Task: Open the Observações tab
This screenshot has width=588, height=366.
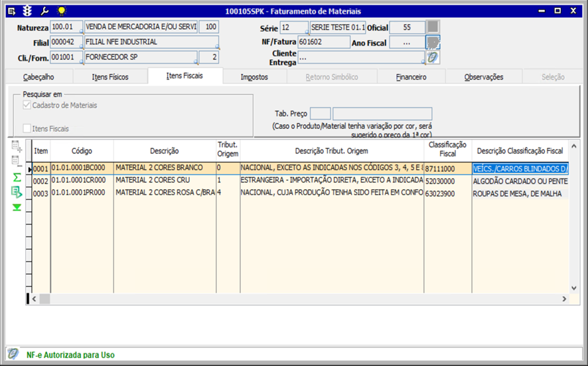Action: point(484,77)
